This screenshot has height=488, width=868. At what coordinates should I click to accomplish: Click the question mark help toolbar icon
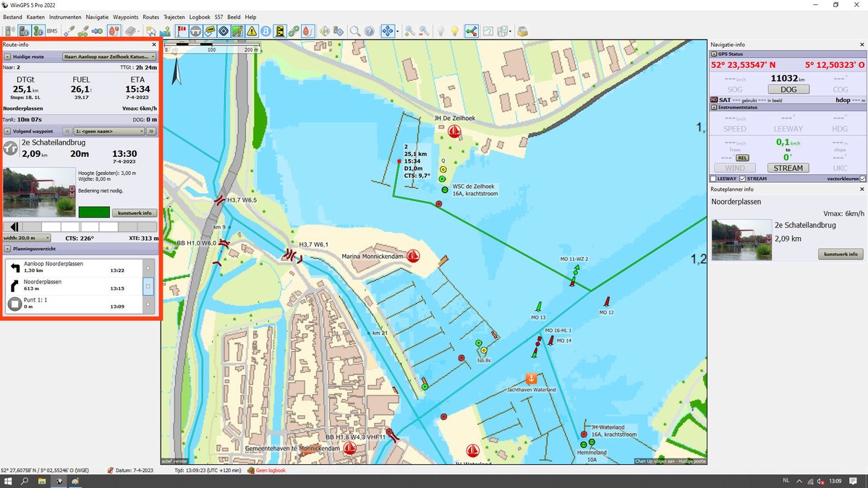pyautogui.click(x=369, y=31)
